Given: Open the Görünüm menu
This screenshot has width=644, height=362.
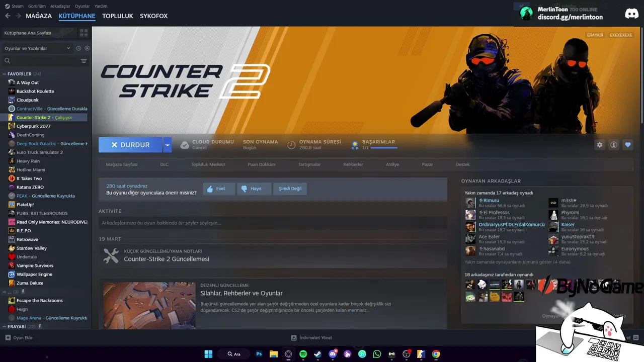Looking at the screenshot, I should point(37,6).
